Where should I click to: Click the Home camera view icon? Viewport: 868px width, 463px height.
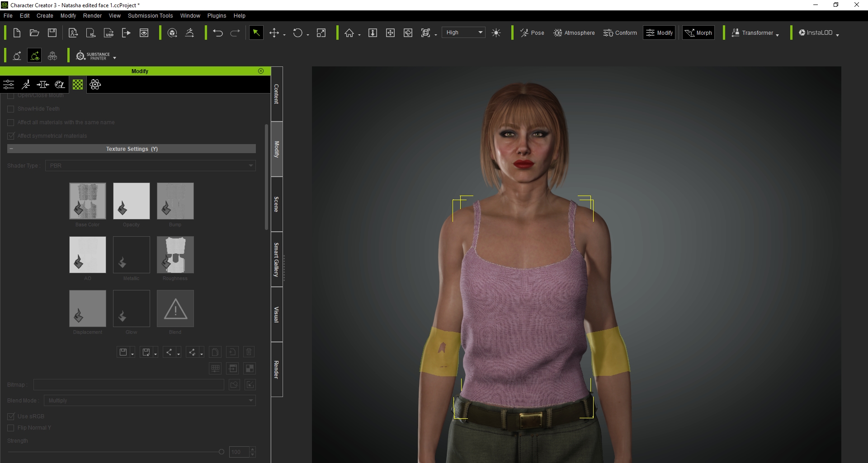349,33
